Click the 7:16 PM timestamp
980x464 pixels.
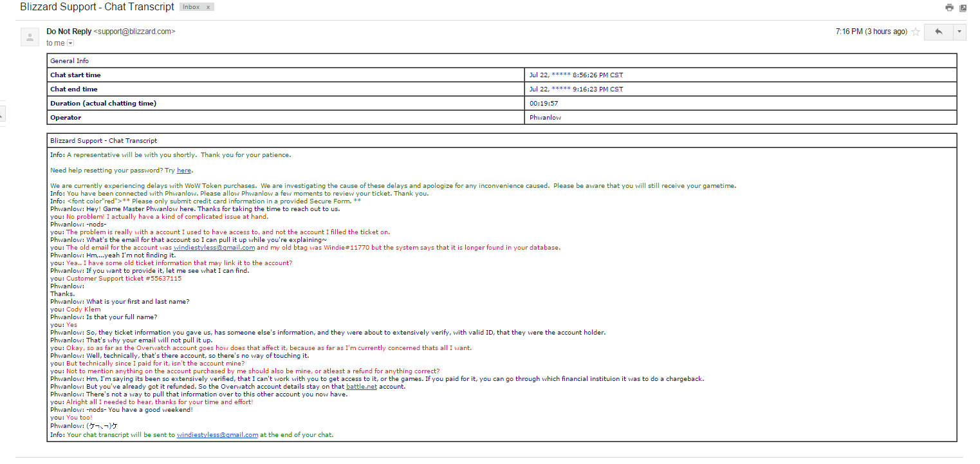[x=871, y=32]
